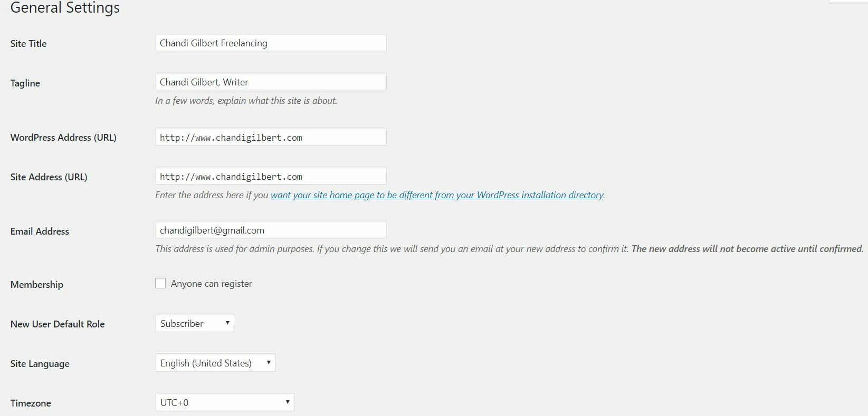Click the Email Address input field

pyautogui.click(x=271, y=230)
